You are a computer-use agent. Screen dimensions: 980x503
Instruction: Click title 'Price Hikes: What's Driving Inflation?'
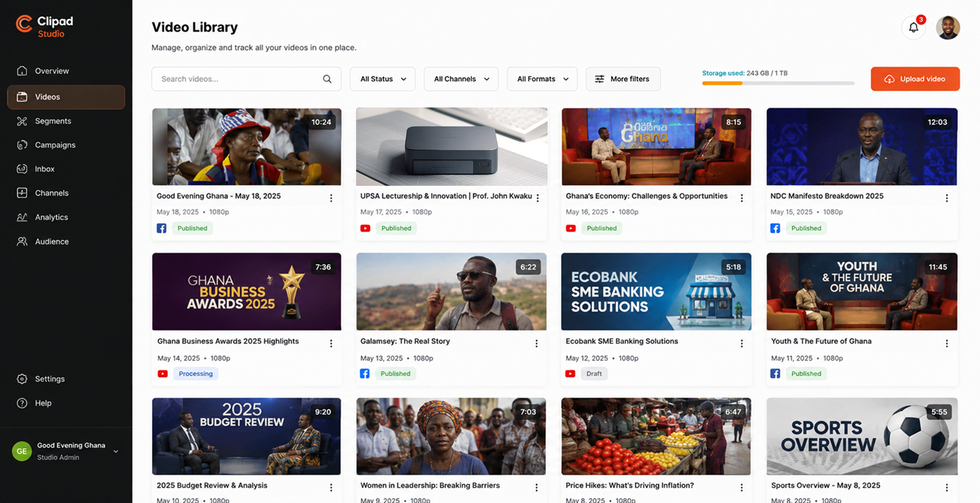point(629,486)
